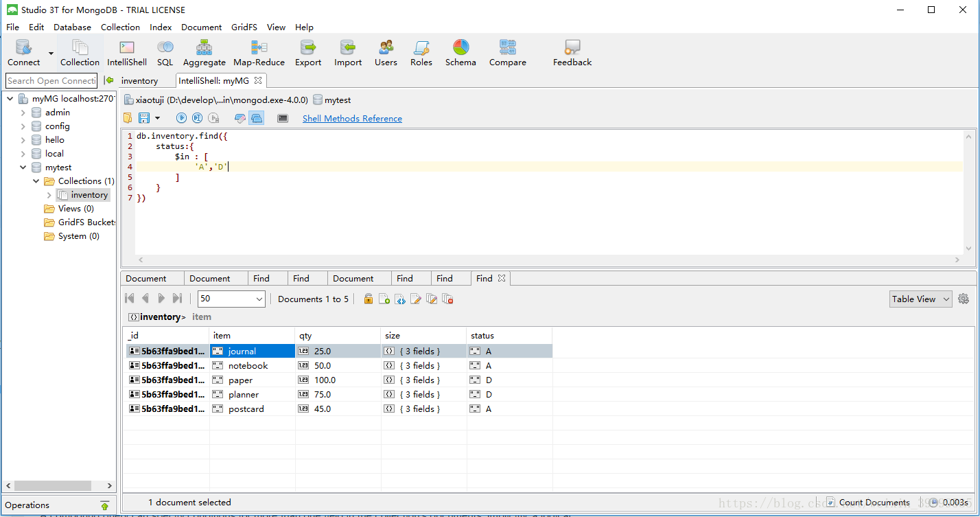Click the run selected and save icon
The height and width of the screenshot is (517, 980).
213,118
